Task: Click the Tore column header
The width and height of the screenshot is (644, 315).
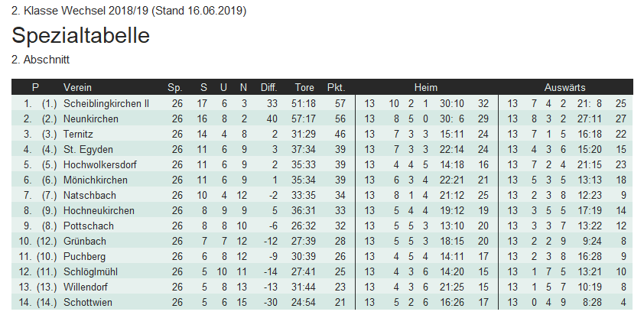Action: (x=304, y=87)
